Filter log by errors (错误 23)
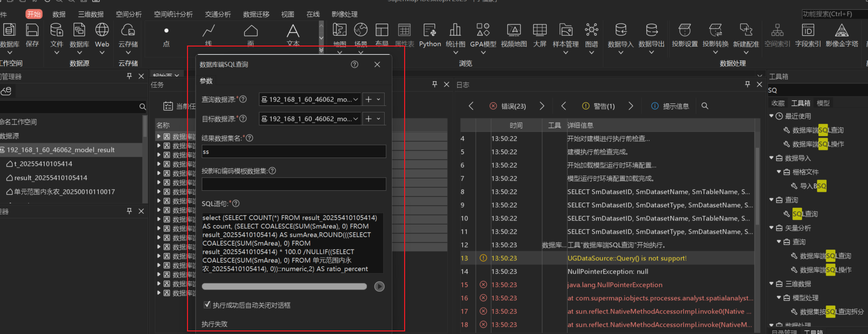This screenshot has height=334, width=868. pyautogui.click(x=508, y=106)
